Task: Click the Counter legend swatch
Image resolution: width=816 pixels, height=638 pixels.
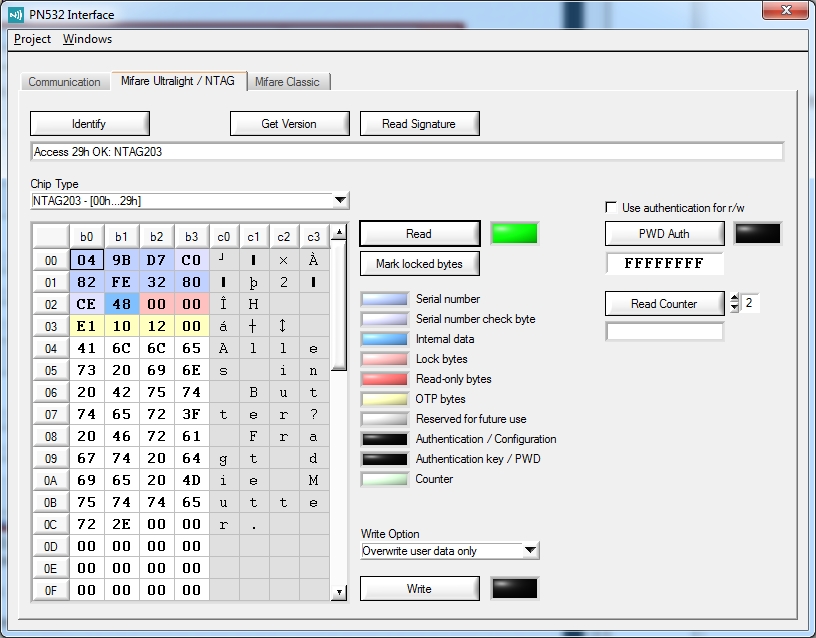Action: 385,479
